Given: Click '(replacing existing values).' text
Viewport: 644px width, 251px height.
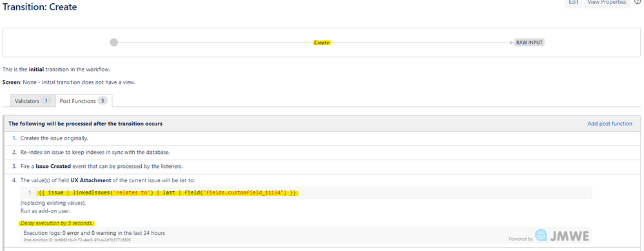Looking at the screenshot, I should [53, 203].
